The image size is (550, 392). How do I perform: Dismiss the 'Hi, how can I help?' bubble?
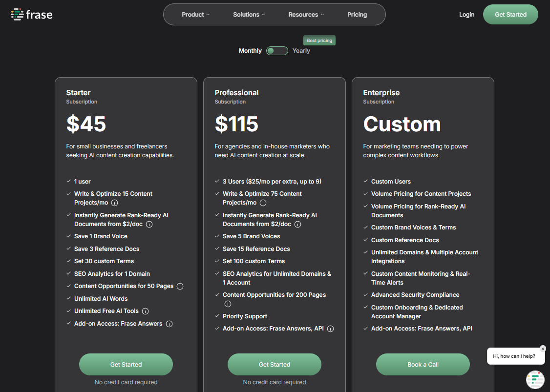[x=543, y=349]
